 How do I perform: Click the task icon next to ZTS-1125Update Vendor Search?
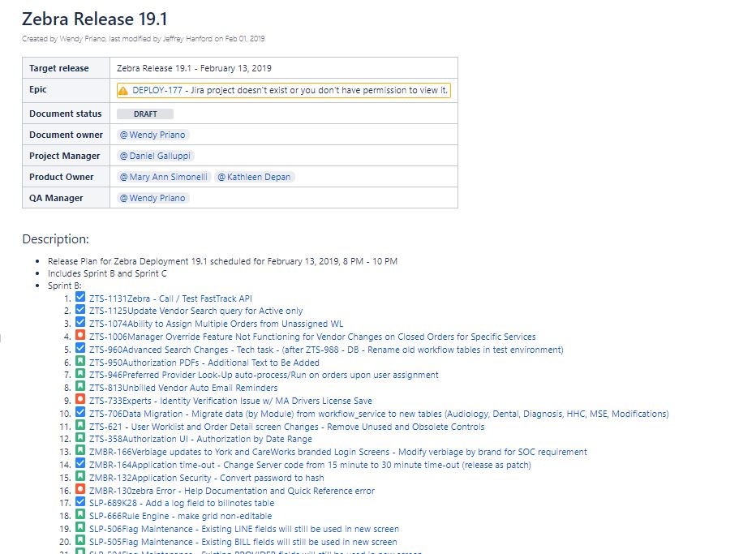pos(80,309)
